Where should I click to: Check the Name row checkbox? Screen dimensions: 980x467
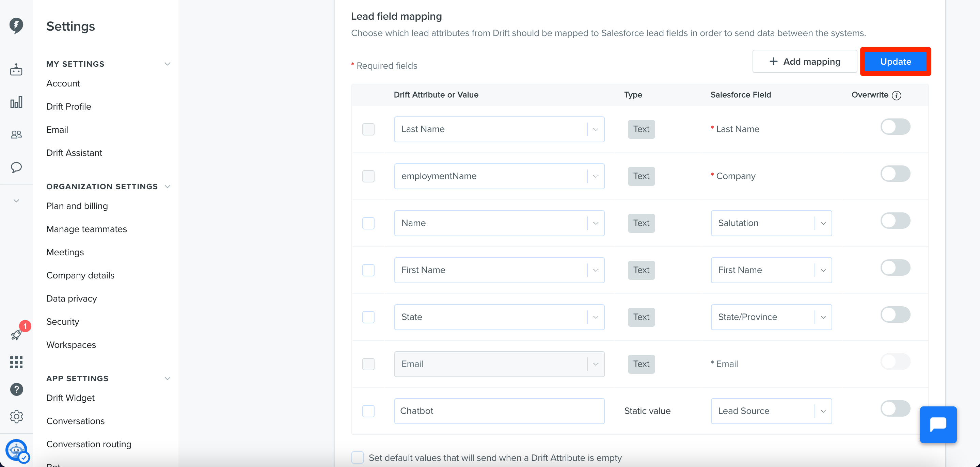tap(368, 223)
